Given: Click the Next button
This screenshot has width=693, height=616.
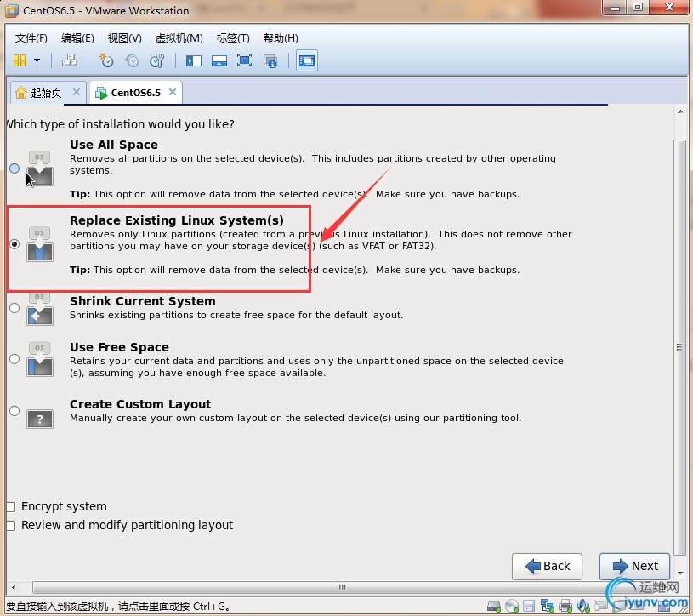Looking at the screenshot, I should [x=634, y=566].
